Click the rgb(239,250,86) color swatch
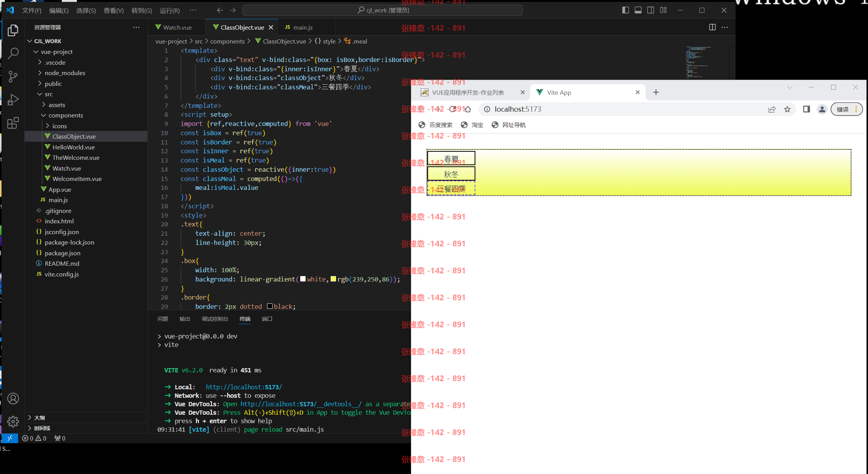Image resolution: width=868 pixels, height=474 pixels. coord(333,279)
